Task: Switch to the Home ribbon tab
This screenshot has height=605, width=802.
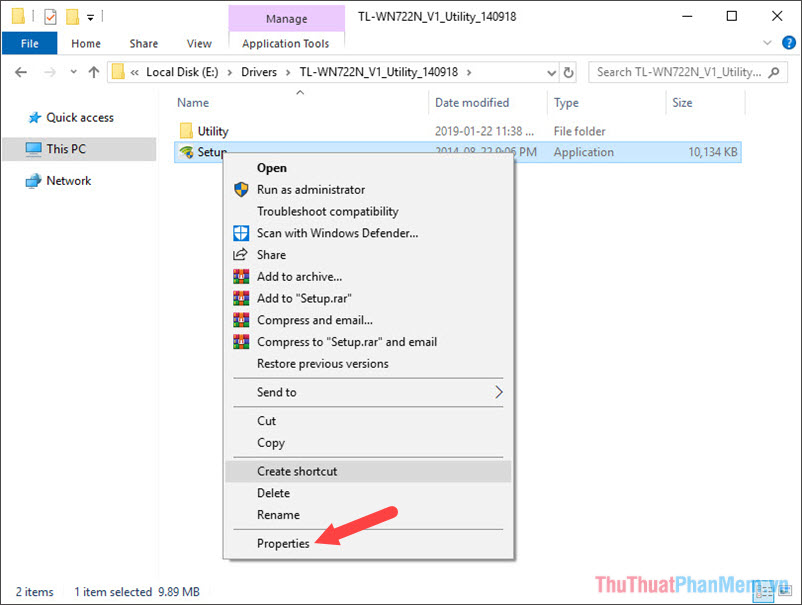Action: (x=85, y=43)
